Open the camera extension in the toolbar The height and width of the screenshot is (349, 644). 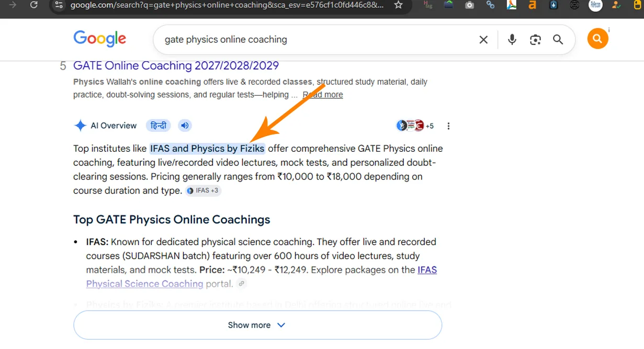pyautogui.click(x=470, y=5)
